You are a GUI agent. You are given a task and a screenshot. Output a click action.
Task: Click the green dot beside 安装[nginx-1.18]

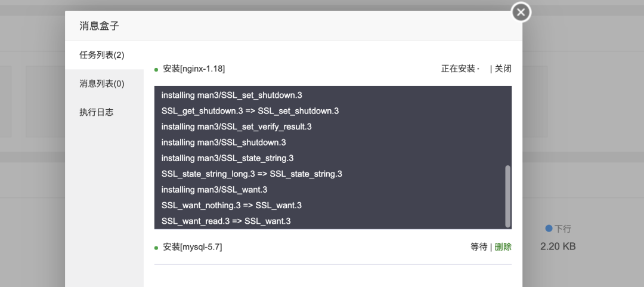click(x=156, y=70)
